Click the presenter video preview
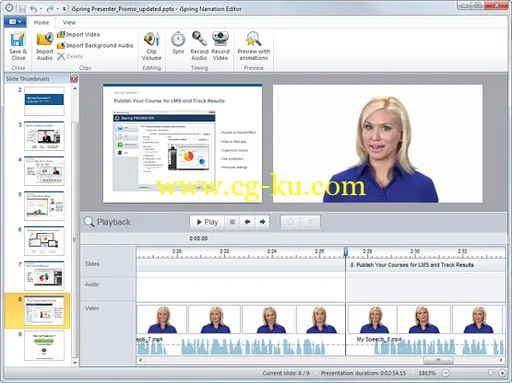The width and height of the screenshot is (512, 383). 378,143
